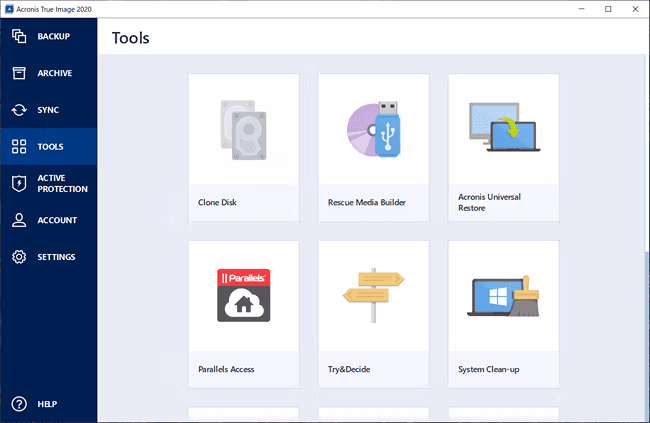Click the Backup sidebar icon
The height and width of the screenshot is (423, 650).
(x=19, y=36)
